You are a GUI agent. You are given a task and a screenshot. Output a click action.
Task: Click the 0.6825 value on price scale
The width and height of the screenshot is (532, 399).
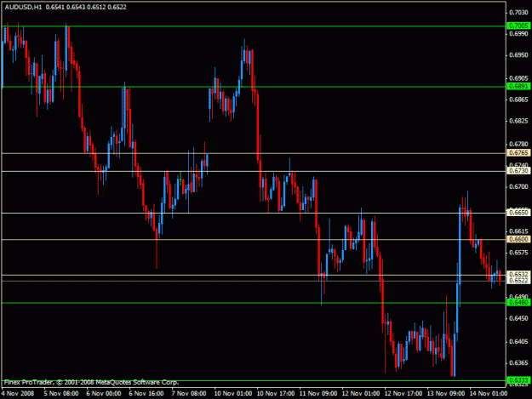click(518, 121)
